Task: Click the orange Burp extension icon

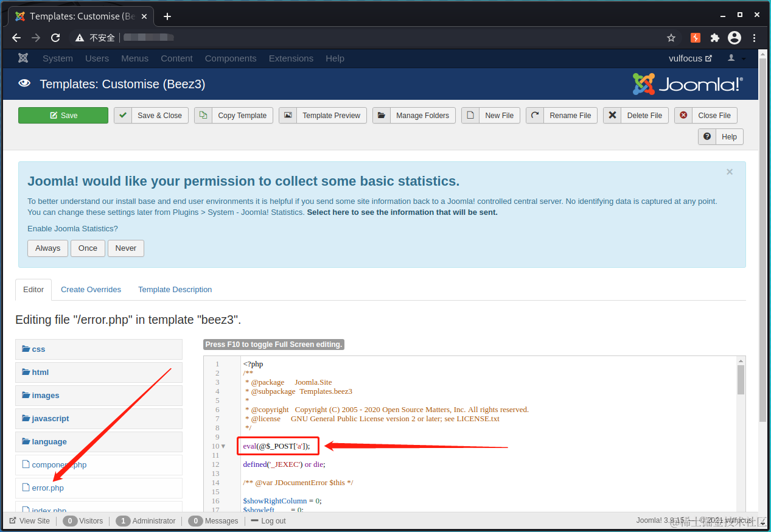Action: (696, 38)
